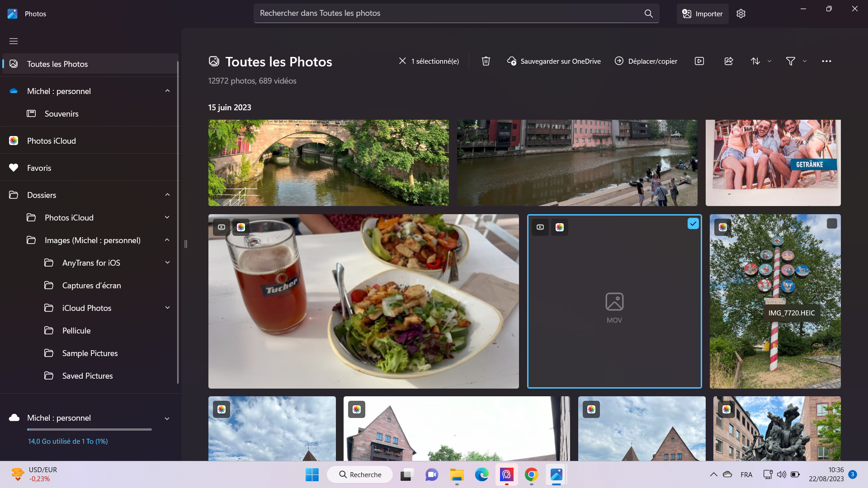Collapse the Dossiers section
This screenshot has height=488, width=868.
(167, 195)
